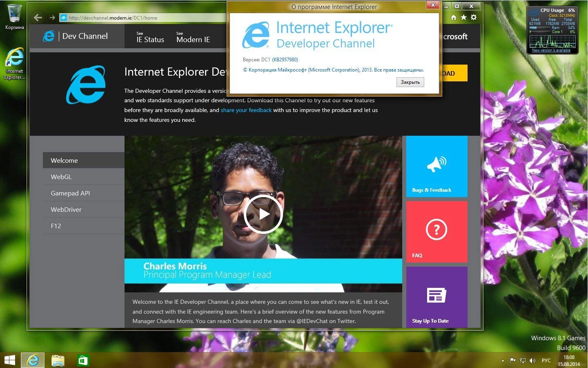Open the See Modern IE menu
The height and width of the screenshot is (368, 588).
click(193, 37)
